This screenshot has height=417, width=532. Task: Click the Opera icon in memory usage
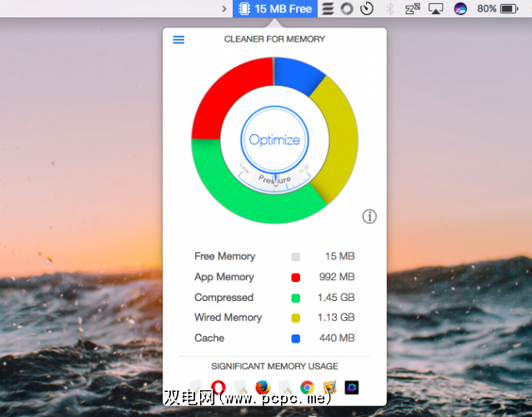tap(218, 387)
